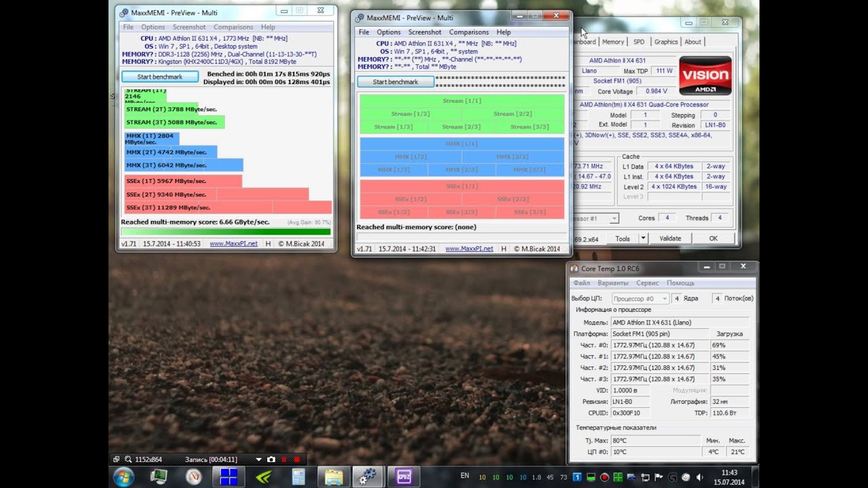Open the Варианты menu in Core Temp

(613, 283)
